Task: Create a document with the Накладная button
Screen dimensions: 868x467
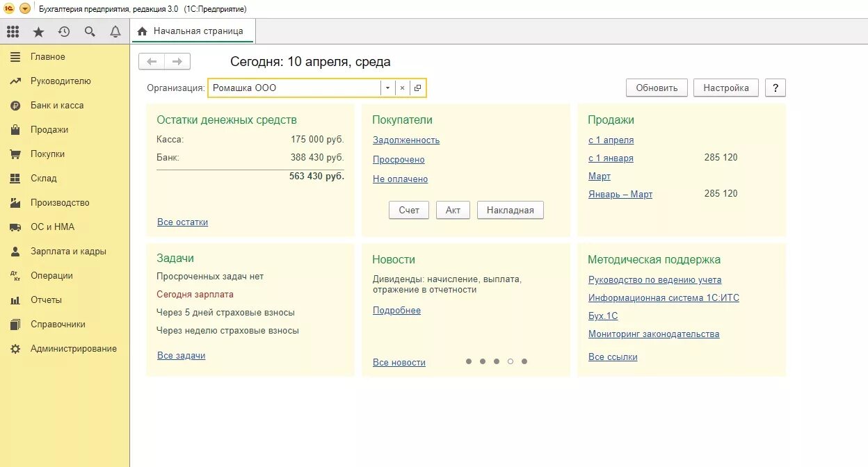Action: tap(510, 210)
